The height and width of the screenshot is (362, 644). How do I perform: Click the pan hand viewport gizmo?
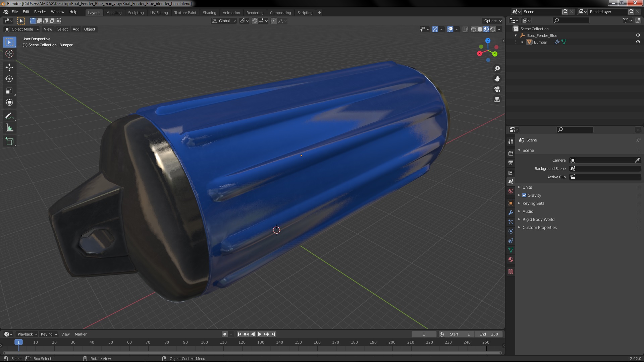[x=497, y=79]
